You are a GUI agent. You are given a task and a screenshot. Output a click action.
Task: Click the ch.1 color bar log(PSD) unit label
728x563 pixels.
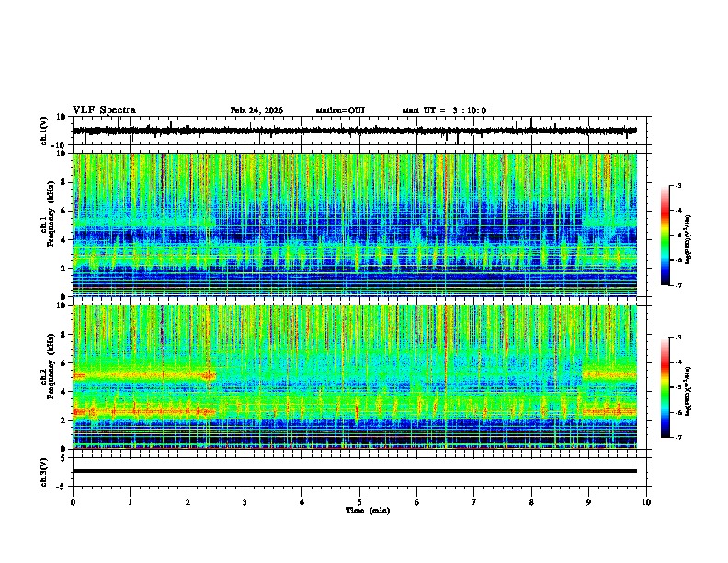688,240
